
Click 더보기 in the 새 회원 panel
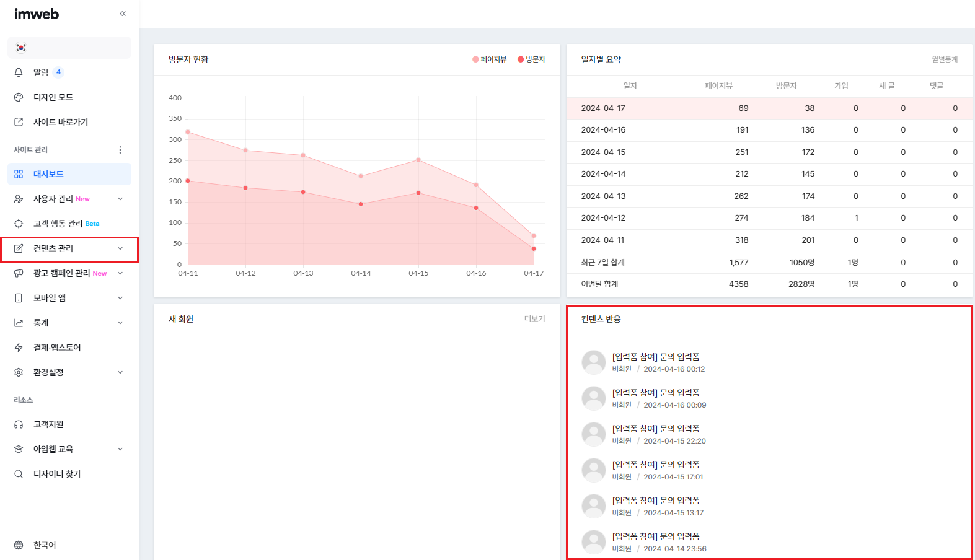(x=534, y=319)
